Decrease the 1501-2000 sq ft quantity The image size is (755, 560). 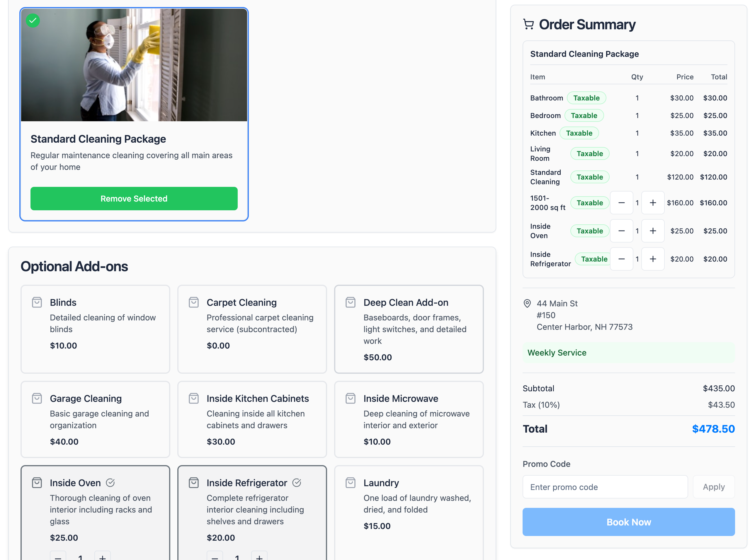pyautogui.click(x=622, y=203)
